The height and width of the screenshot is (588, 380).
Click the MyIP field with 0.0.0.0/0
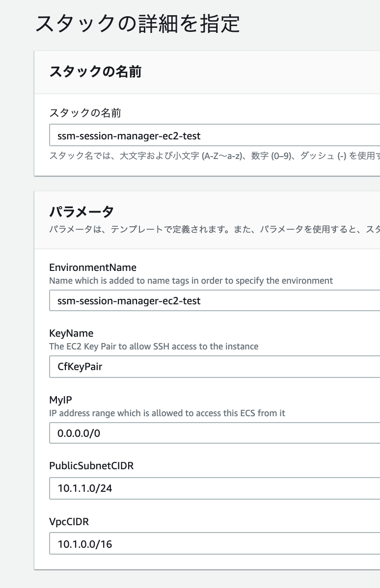coord(215,433)
